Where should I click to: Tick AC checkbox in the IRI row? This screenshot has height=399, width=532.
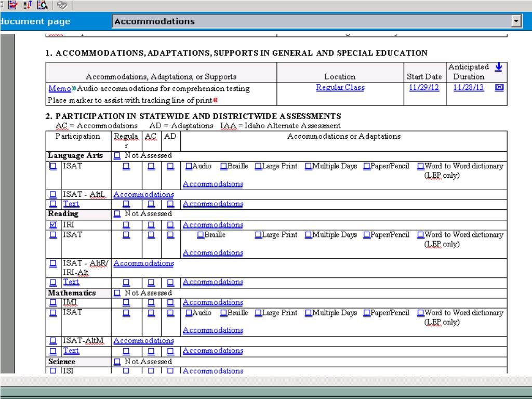[151, 225]
